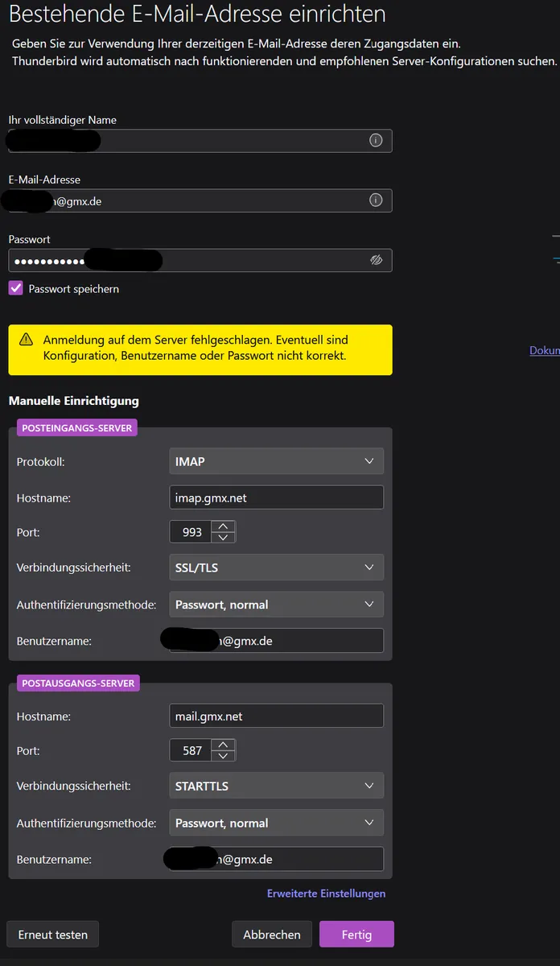The width and height of the screenshot is (560, 966).
Task: Click the Fertig button
Action: point(356,935)
